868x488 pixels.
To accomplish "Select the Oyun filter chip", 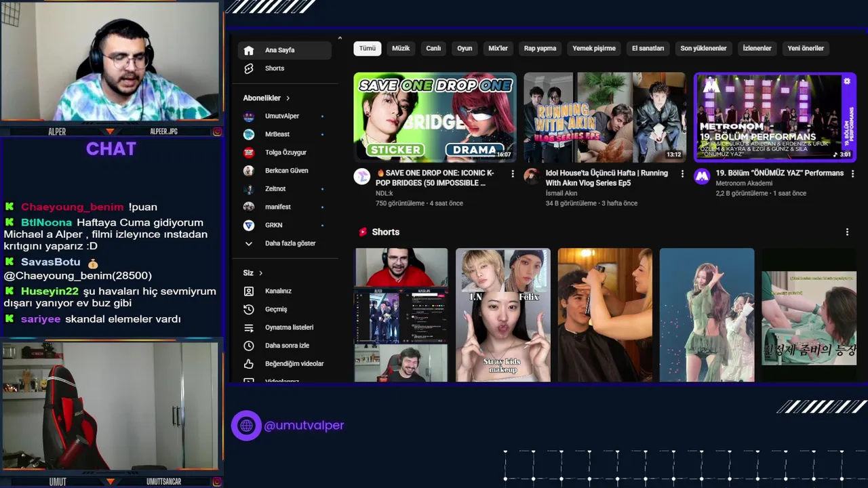I will 465,48.
